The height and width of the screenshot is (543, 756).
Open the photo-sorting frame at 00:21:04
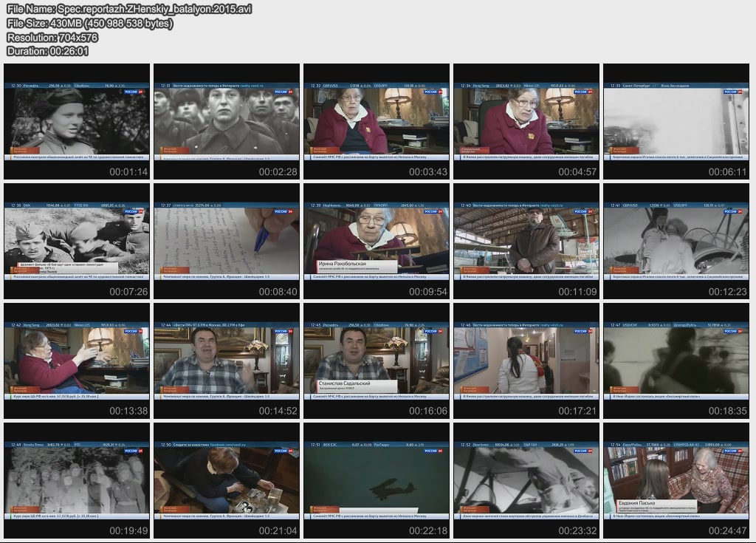pyautogui.click(x=227, y=480)
